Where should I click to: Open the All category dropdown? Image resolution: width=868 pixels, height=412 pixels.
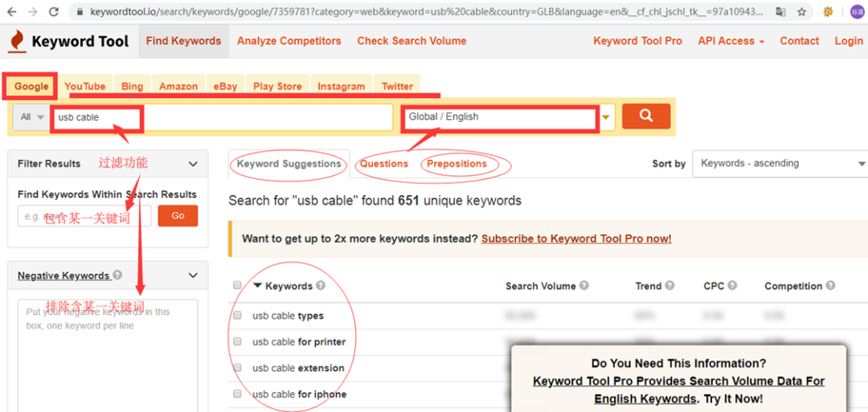click(31, 117)
